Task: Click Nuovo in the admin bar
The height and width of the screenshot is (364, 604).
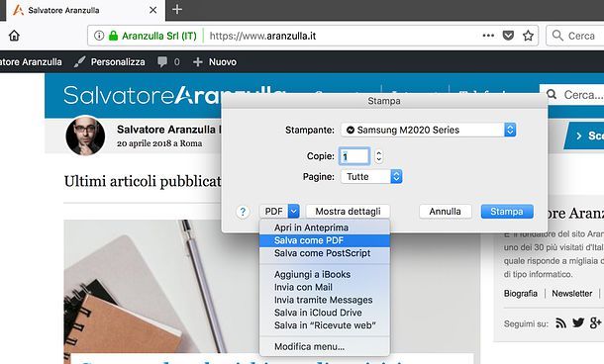Action: point(223,62)
